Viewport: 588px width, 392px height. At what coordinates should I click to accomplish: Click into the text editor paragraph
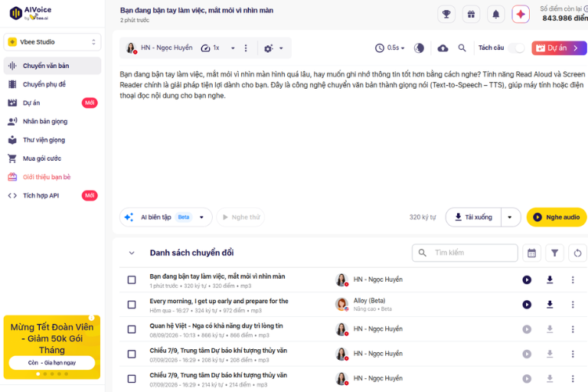352,85
